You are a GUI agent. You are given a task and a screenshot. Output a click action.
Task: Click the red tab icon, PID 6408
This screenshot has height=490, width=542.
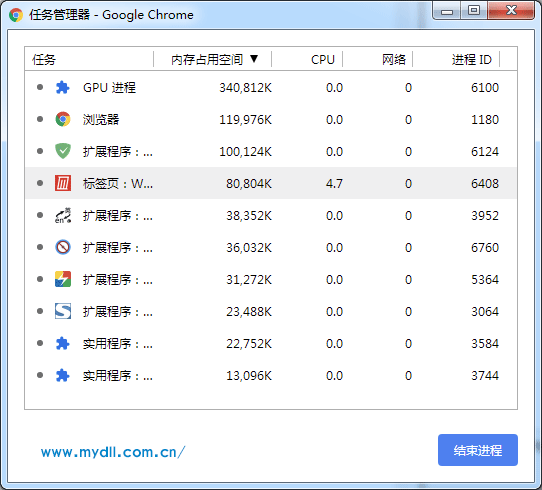click(63, 183)
